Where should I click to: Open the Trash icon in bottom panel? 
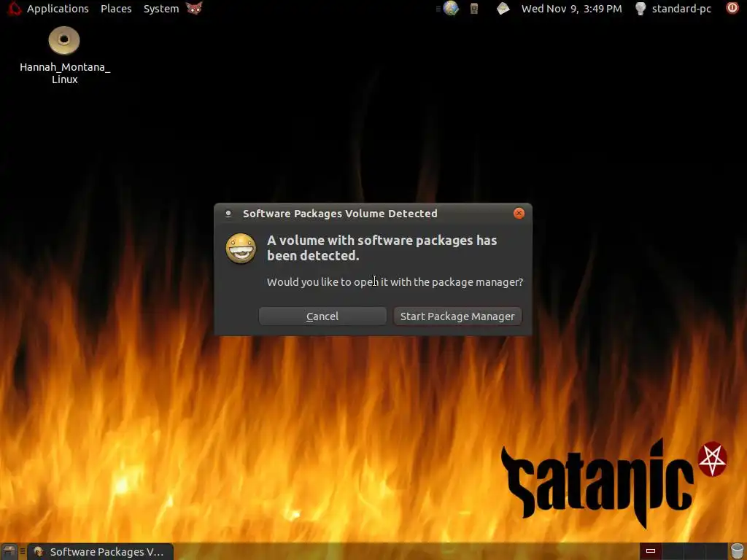(x=737, y=551)
